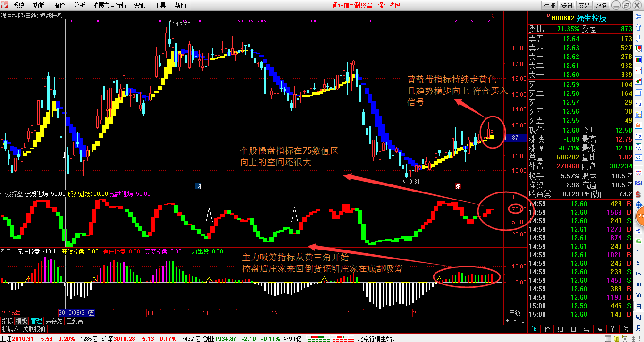Click the 另存为 button below chart
The image size is (644, 342).
(x=54, y=321)
